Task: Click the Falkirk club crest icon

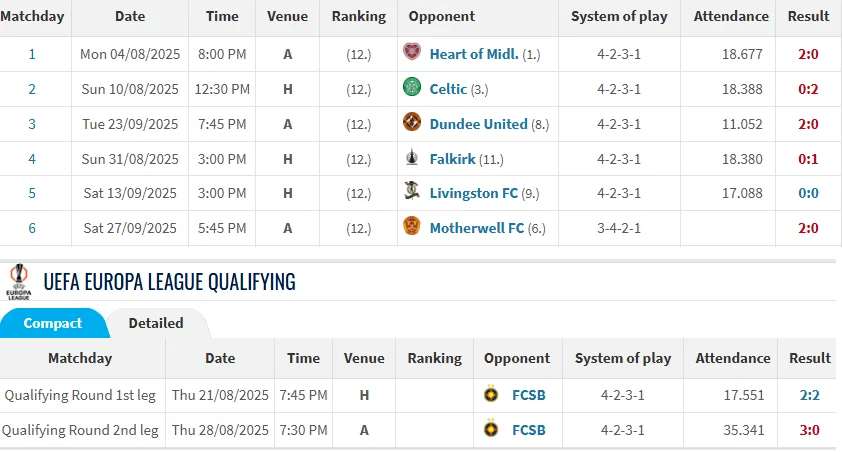Action: (x=411, y=158)
